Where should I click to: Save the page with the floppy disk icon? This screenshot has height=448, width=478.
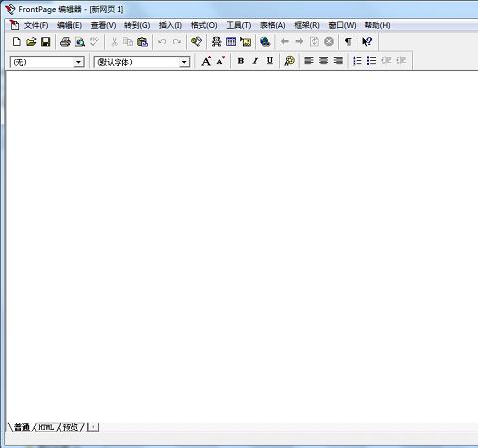click(x=45, y=42)
